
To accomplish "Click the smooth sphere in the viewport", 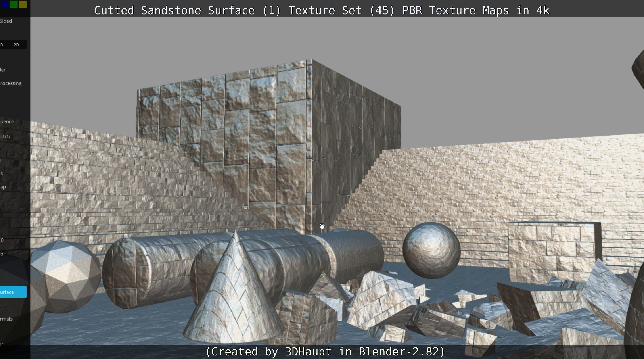I will click(x=431, y=250).
